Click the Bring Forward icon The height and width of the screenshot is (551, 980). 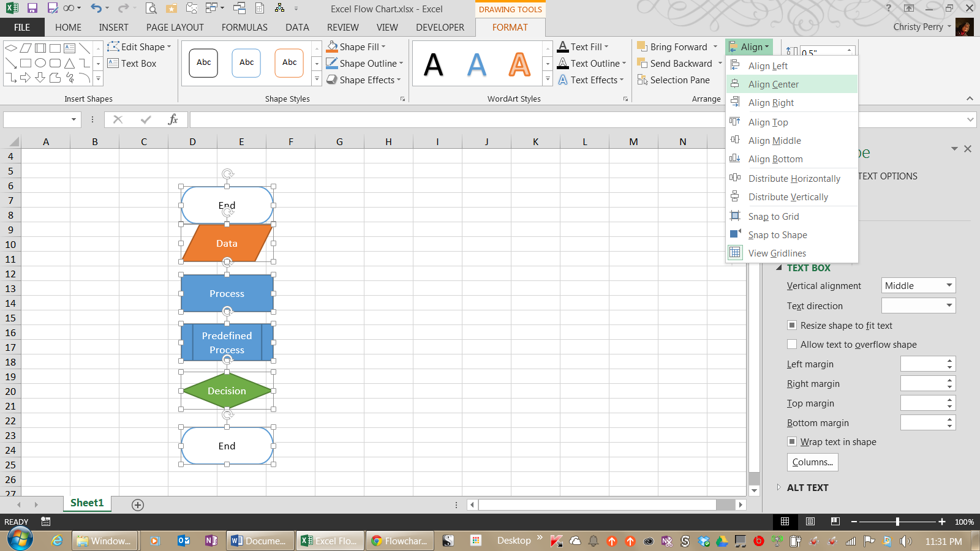click(642, 47)
